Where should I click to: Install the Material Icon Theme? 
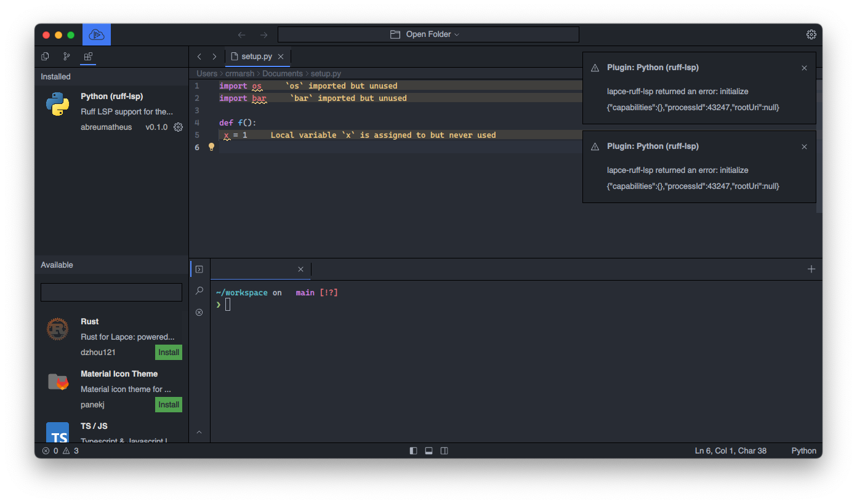(x=168, y=404)
